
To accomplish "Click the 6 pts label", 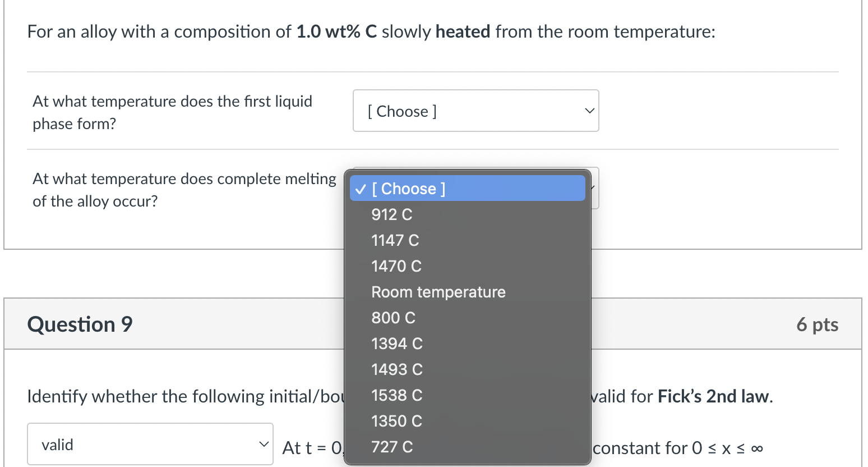I will point(817,324).
